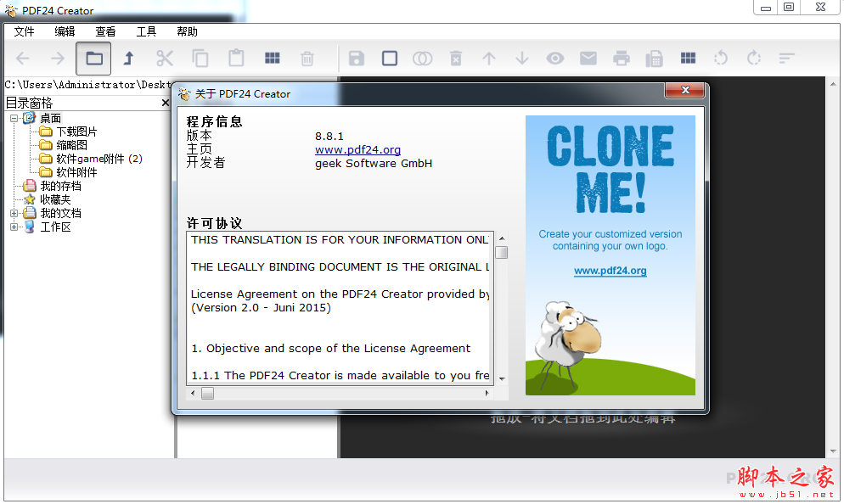Open the 查看 menu
This screenshot has width=844, height=504.
[105, 31]
